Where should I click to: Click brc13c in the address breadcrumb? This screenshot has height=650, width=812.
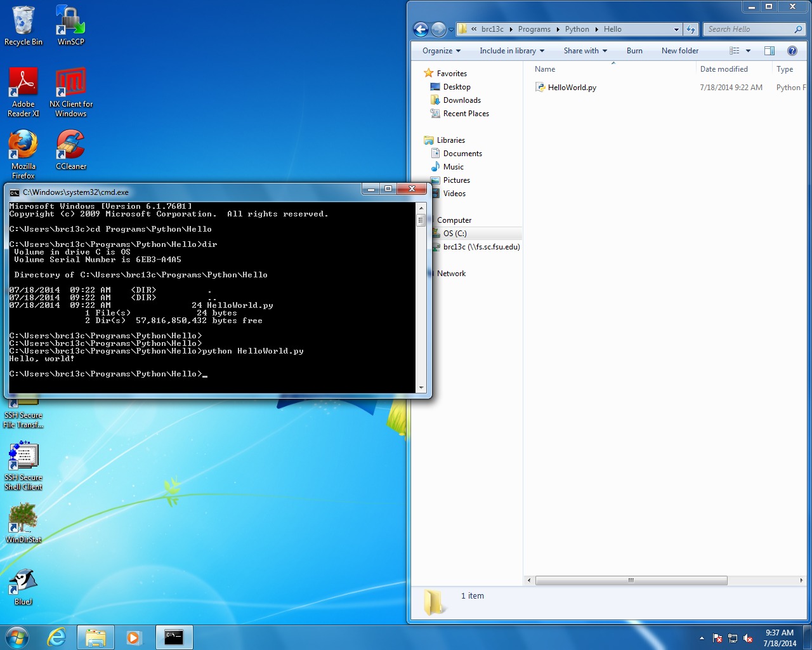492,29
